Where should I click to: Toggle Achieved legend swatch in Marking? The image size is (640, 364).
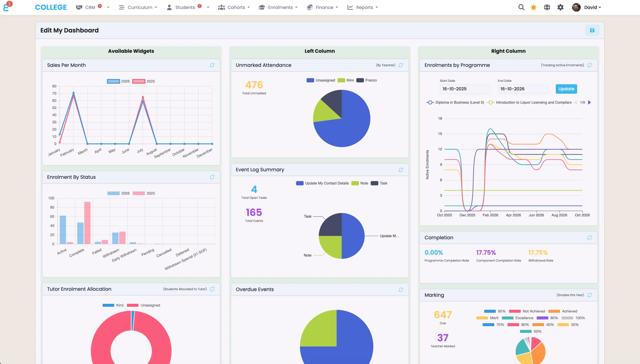554,311
